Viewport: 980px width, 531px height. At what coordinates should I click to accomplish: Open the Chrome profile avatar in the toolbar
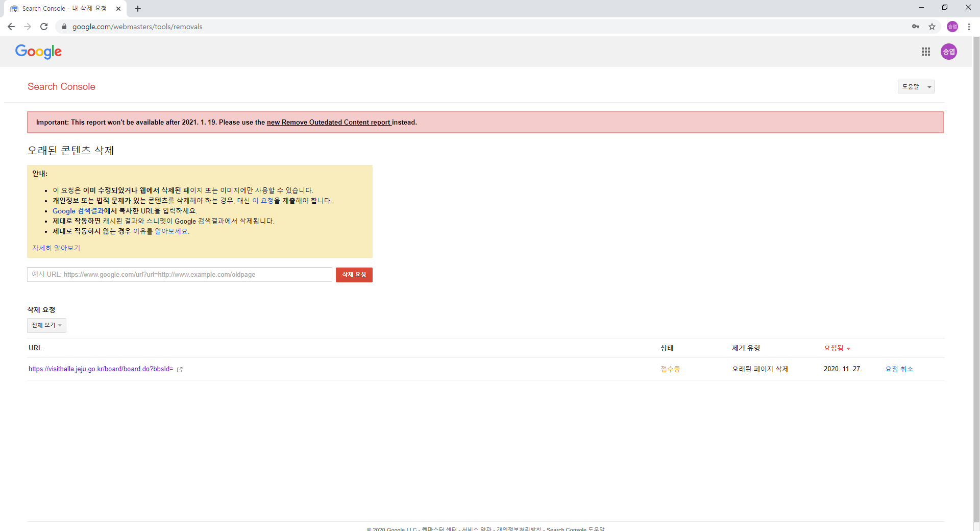(x=952, y=27)
